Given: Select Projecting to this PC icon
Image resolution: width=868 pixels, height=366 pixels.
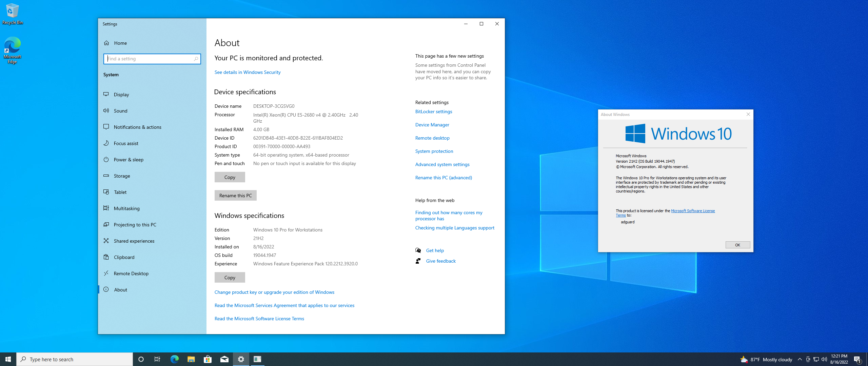Looking at the screenshot, I should coord(106,224).
